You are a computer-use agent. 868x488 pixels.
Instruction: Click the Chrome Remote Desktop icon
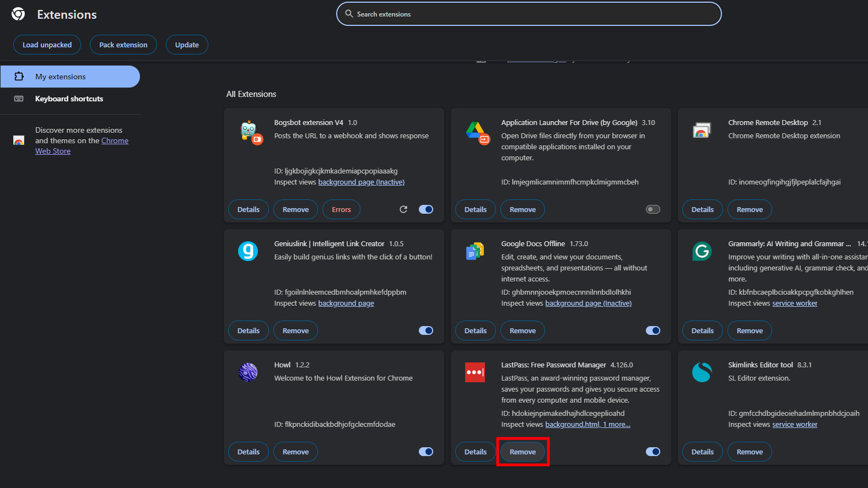702,131
